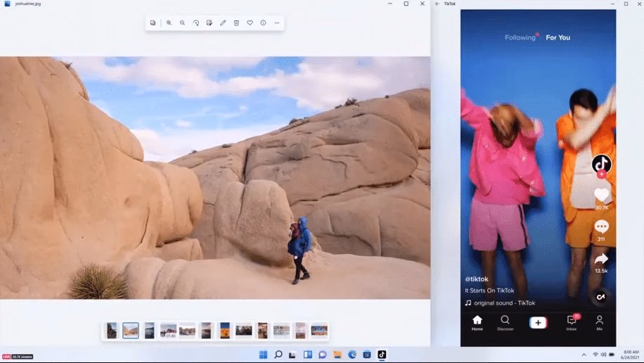Switch to the Following tab in TikTok

[x=520, y=37]
